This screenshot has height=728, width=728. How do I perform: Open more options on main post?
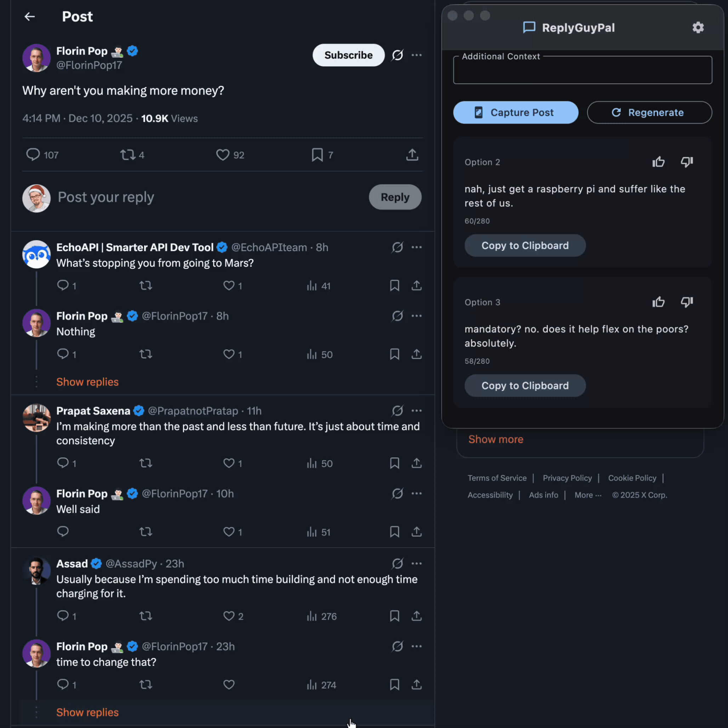pyautogui.click(x=416, y=55)
